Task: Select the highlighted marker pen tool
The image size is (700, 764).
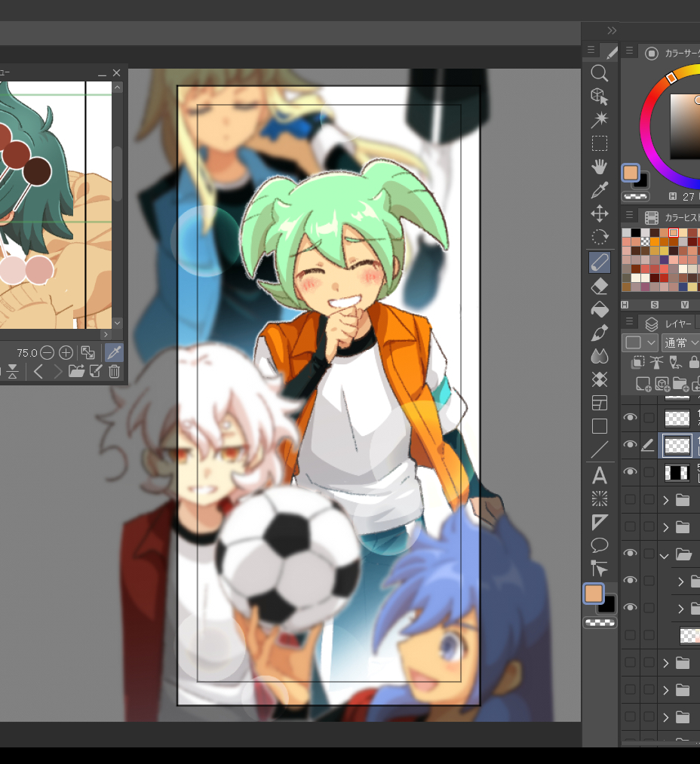Action: coord(599,262)
